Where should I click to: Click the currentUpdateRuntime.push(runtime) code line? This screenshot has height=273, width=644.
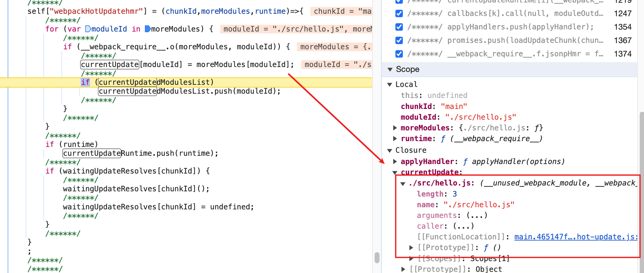click(140, 153)
